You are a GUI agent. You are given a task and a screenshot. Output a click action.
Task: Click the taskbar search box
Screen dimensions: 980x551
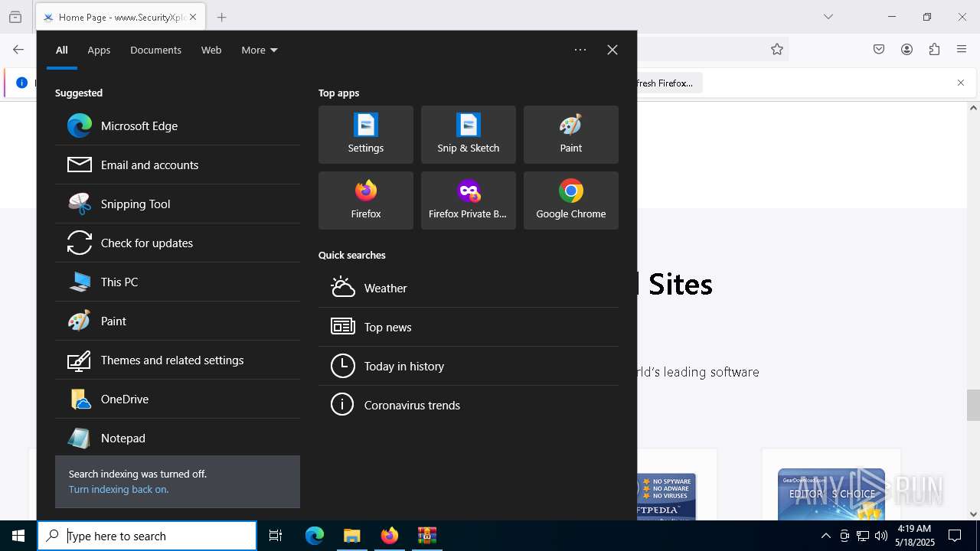pyautogui.click(x=147, y=536)
